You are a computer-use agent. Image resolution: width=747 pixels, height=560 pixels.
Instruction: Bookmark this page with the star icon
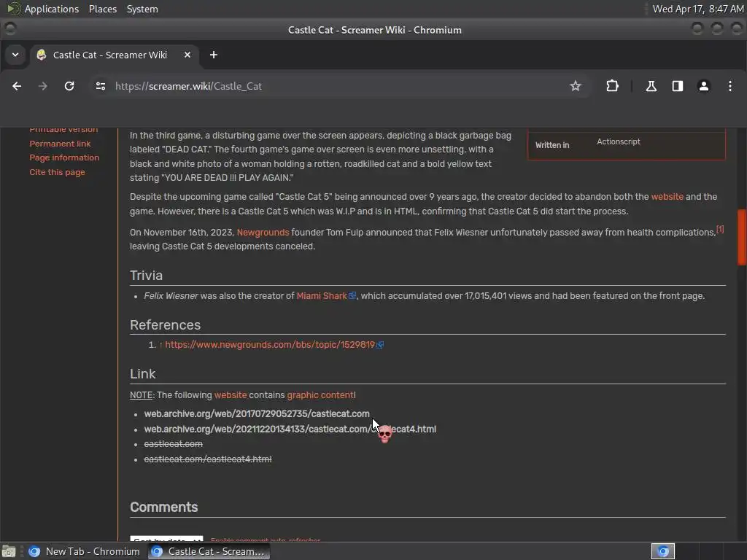click(576, 86)
